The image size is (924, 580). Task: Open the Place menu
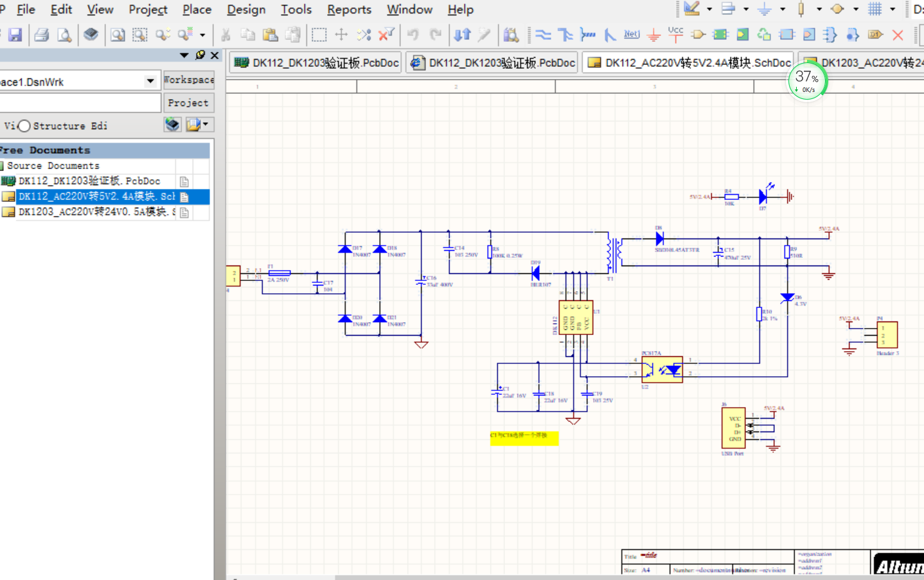click(x=197, y=10)
